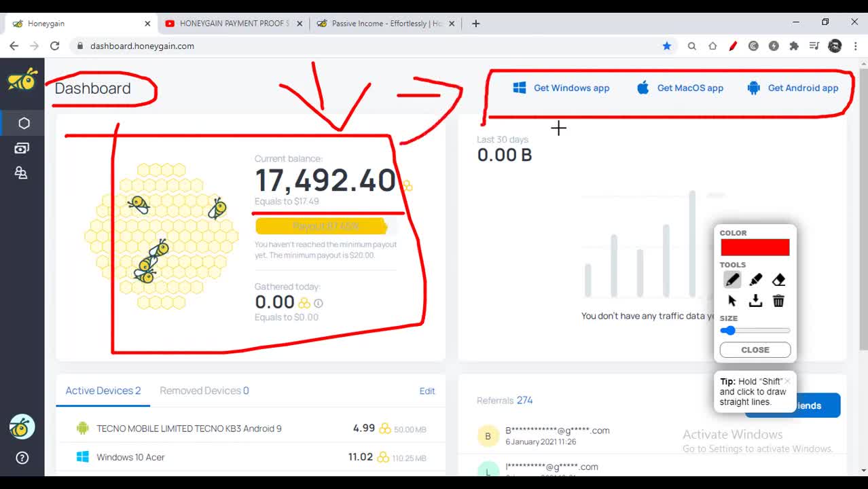
Task: Switch to the Honeygain browser tab
Action: [81, 23]
